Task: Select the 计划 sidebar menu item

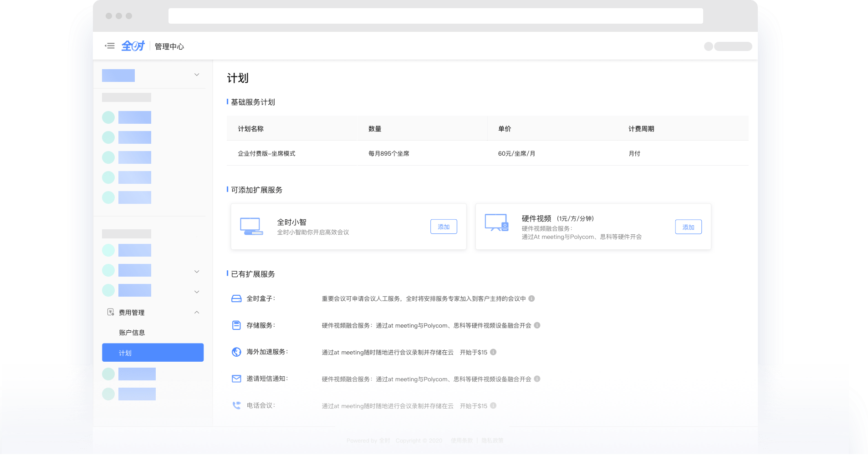Action: 153,353
